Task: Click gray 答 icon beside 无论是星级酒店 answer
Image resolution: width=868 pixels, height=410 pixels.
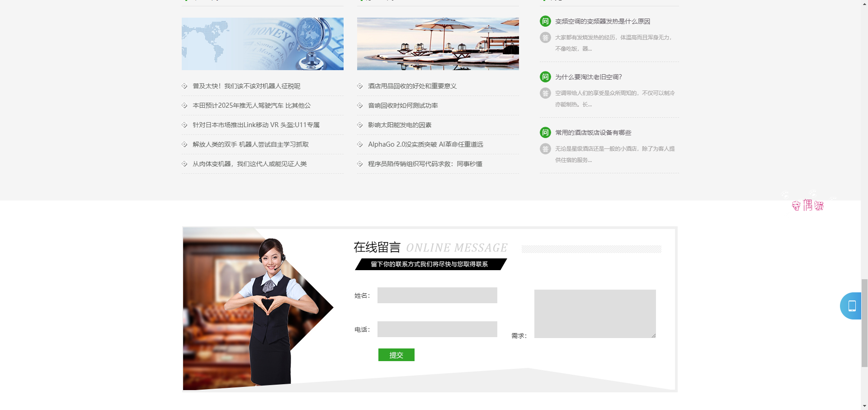Action: click(545, 149)
